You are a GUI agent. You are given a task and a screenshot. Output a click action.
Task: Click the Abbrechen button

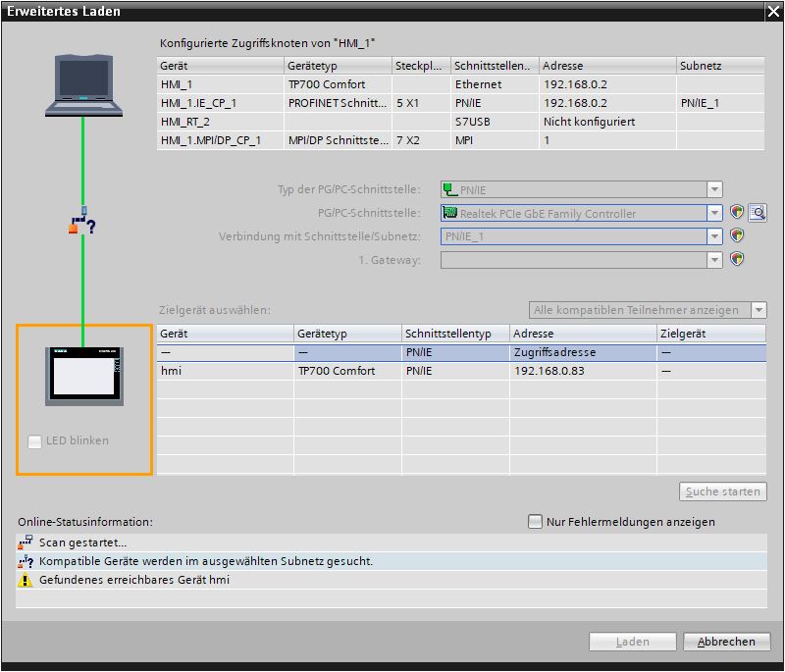tap(726, 642)
